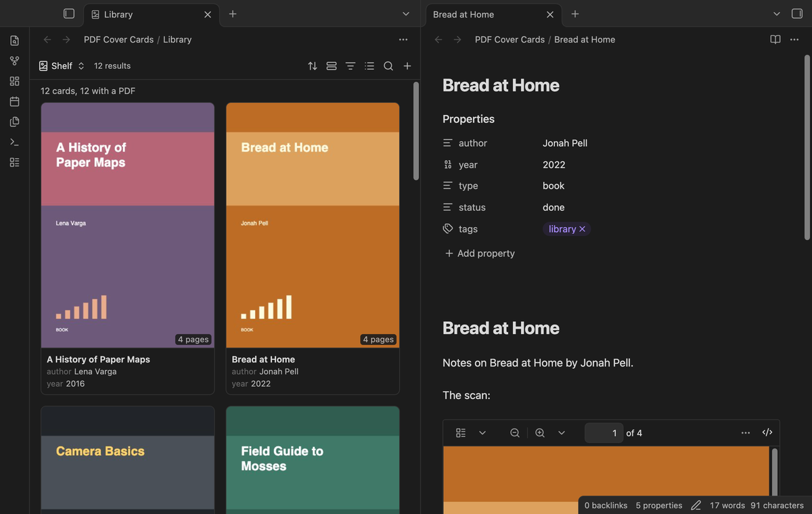Open templates icon in ribbon

click(x=14, y=122)
